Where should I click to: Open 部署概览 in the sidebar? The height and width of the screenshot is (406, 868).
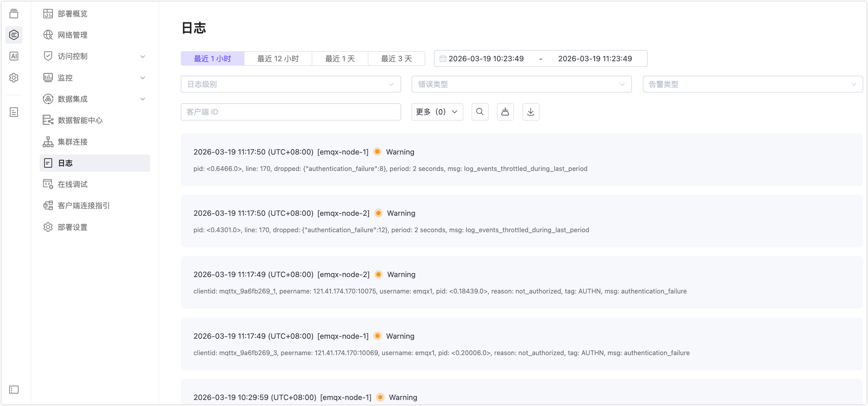pyautogui.click(x=73, y=14)
